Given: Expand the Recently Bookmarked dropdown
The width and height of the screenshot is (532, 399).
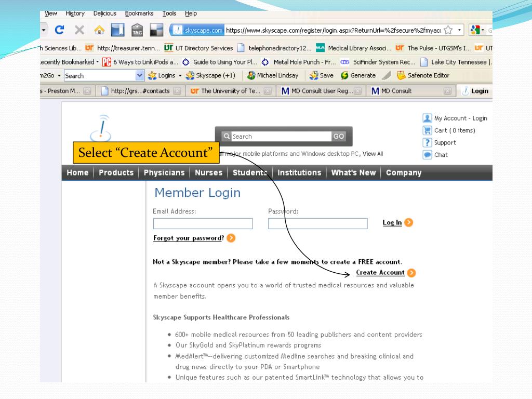Looking at the screenshot, I should point(97,62).
